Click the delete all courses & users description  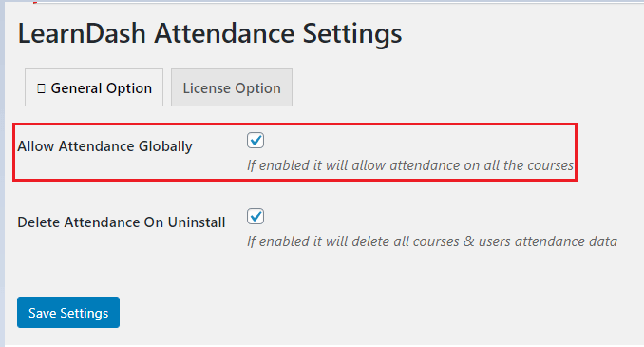pos(431,241)
